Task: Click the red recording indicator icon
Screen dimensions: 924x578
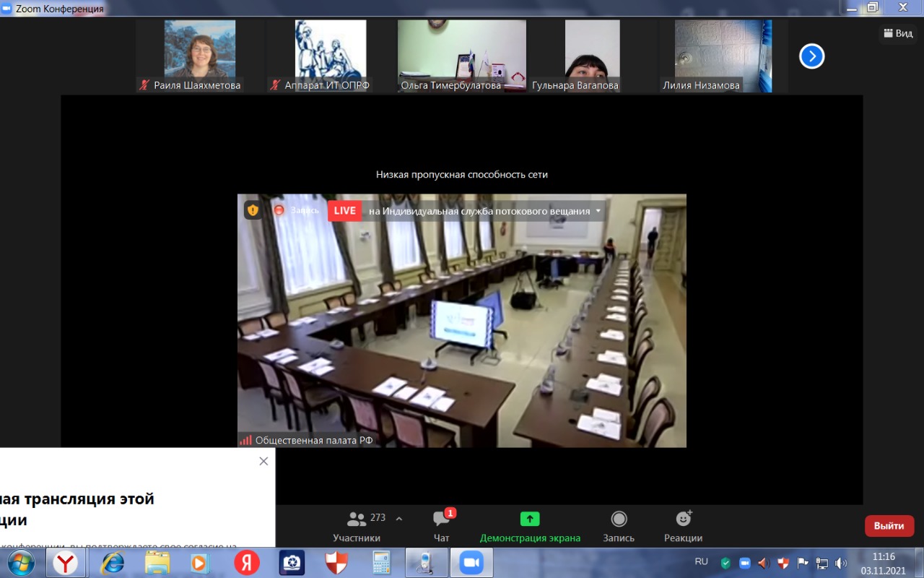Action: (x=279, y=210)
